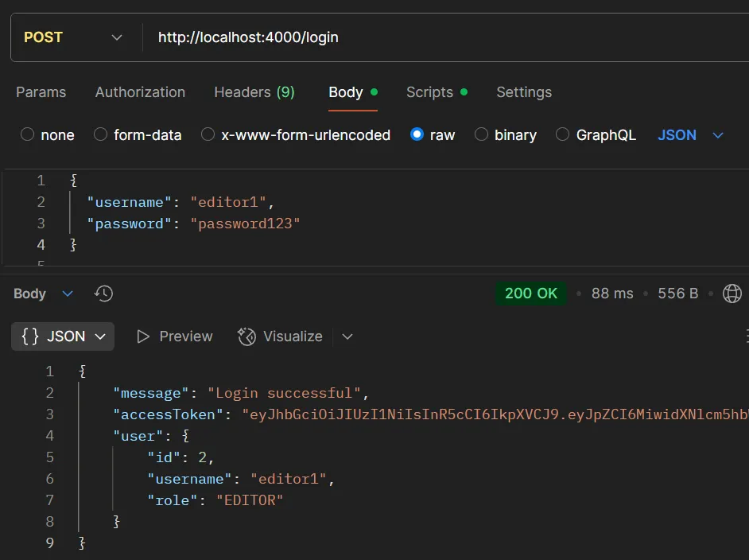Viewport: 749px width, 560px height.
Task: Click the globe network icon in response bar
Action: click(x=732, y=294)
